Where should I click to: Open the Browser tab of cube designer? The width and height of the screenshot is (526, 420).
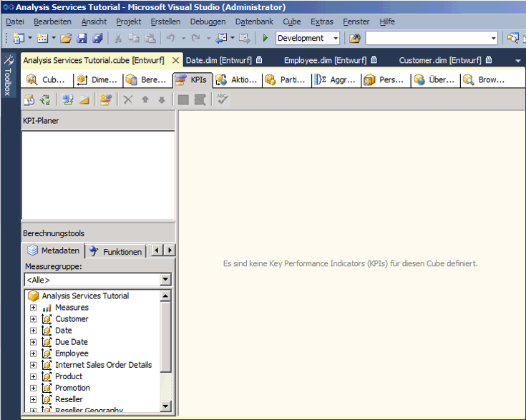pos(485,79)
